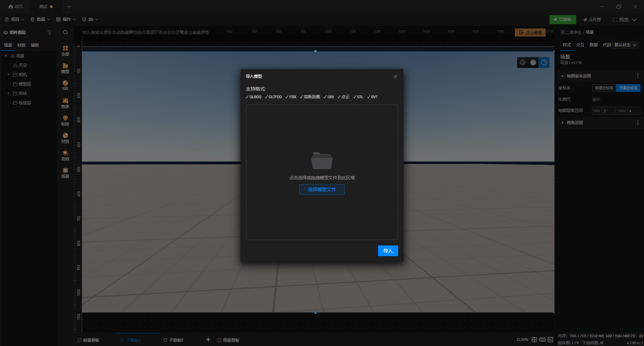This screenshot has height=346, width=644.
Task: Click the 云托管 button
Action: tap(592, 20)
